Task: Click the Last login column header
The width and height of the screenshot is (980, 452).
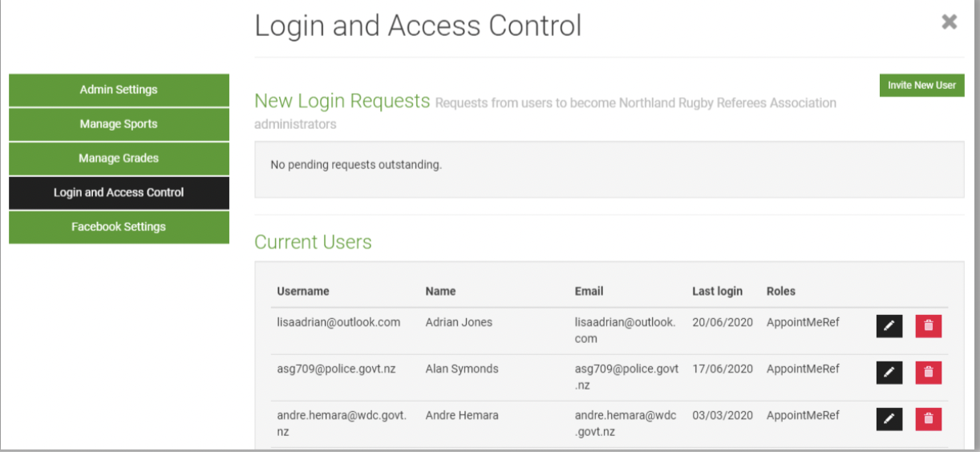Action: pos(717,292)
